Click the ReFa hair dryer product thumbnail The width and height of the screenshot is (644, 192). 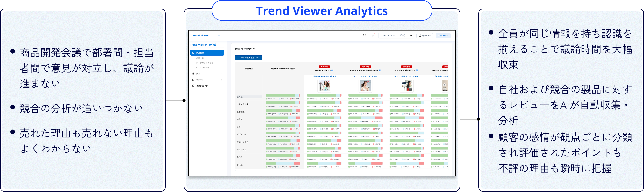pyautogui.click(x=365, y=86)
